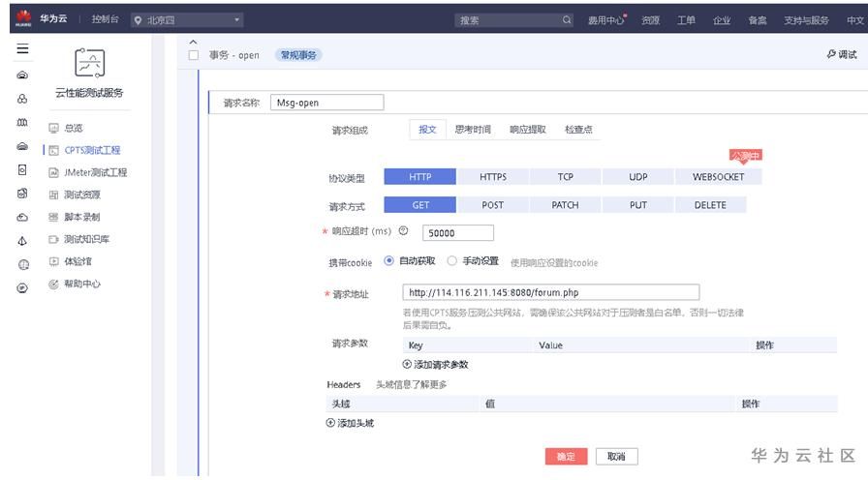Click the top bar search box
This screenshot has width=868, height=480.
tap(513, 20)
